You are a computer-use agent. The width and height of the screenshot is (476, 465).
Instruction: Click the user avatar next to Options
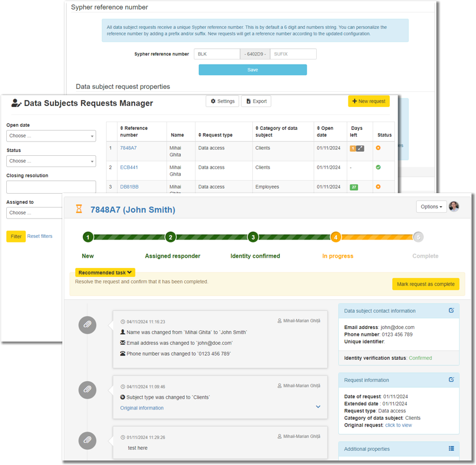454,207
